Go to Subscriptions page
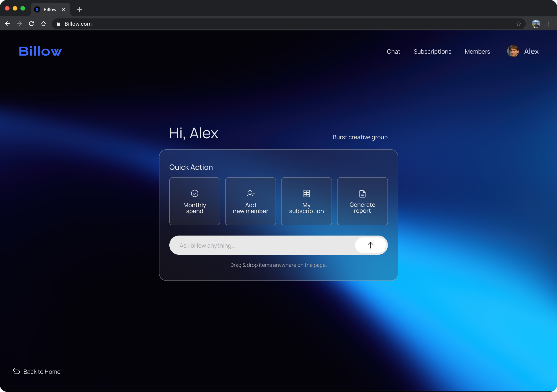 tap(432, 52)
